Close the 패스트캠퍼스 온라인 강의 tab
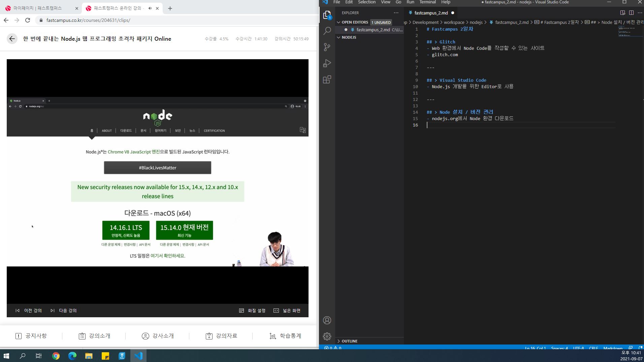This screenshot has height=362, width=644. 157,8
